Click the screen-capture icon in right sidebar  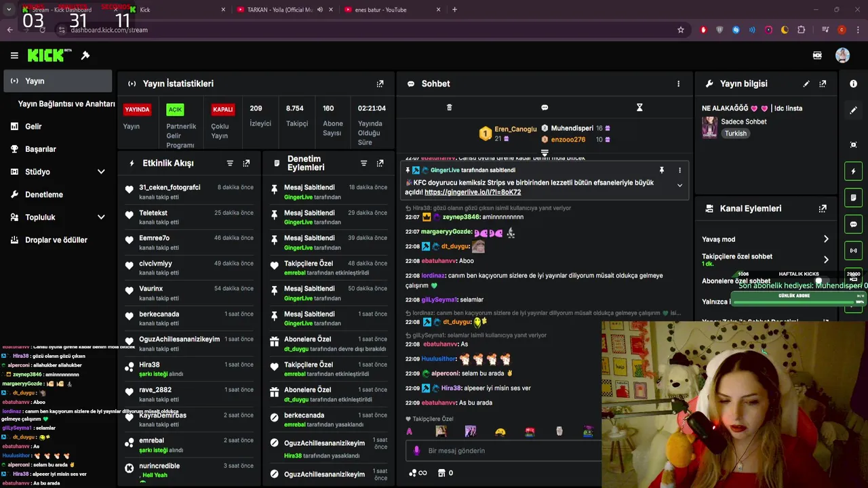click(x=853, y=144)
